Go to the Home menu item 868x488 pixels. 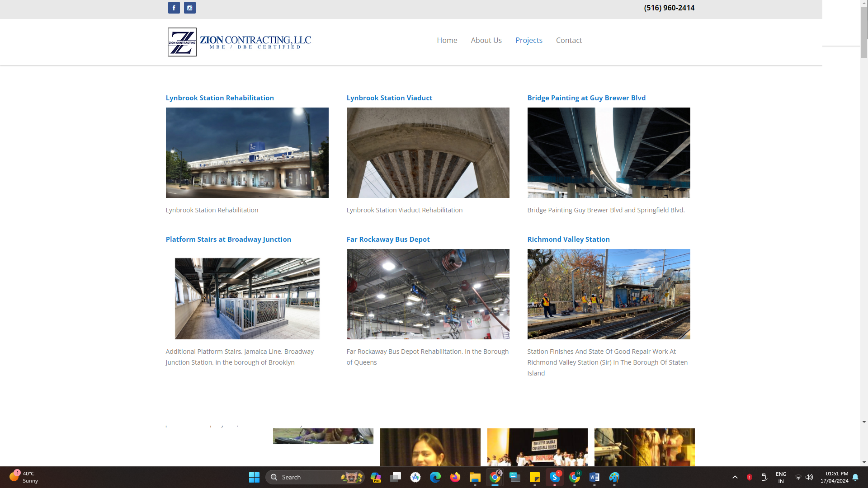[447, 40]
